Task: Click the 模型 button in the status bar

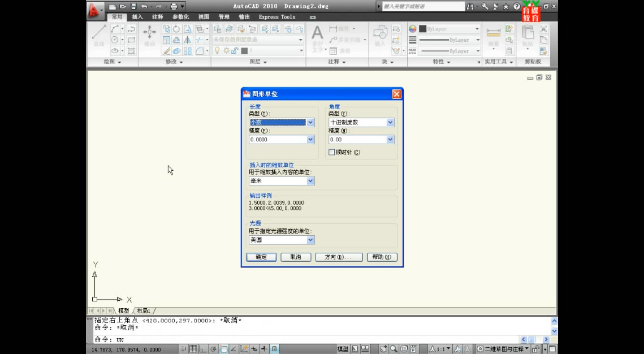Action: point(343,349)
